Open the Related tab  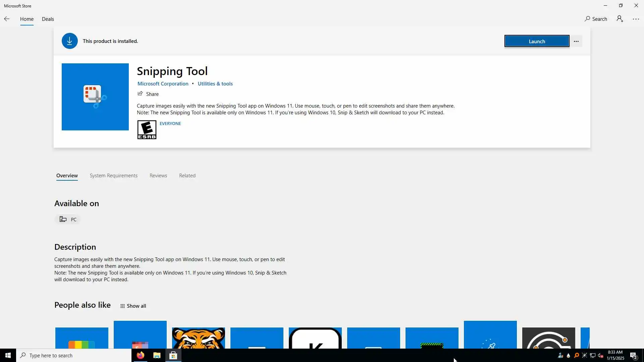(187, 176)
